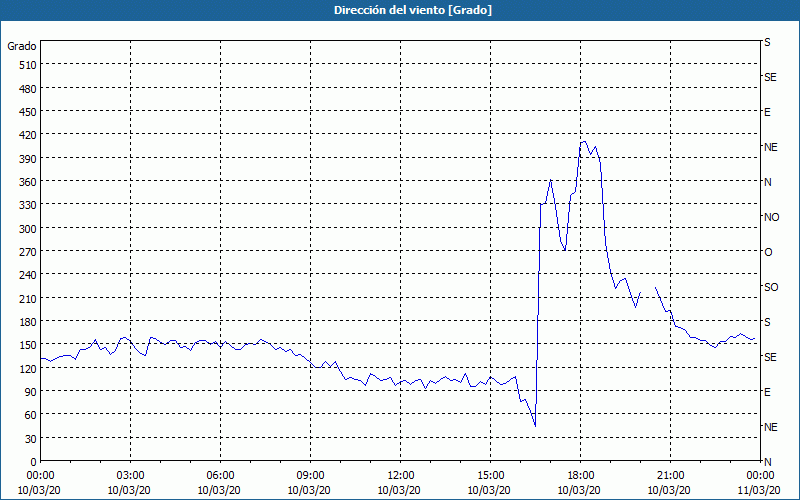The height and width of the screenshot is (500, 800).
Task: Click the '06:00' time label
Action: [x=220, y=476]
